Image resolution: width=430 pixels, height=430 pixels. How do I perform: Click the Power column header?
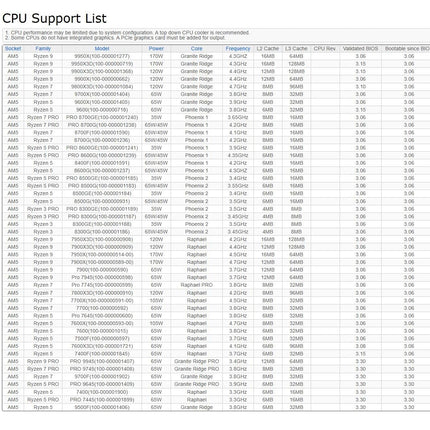[x=156, y=49]
